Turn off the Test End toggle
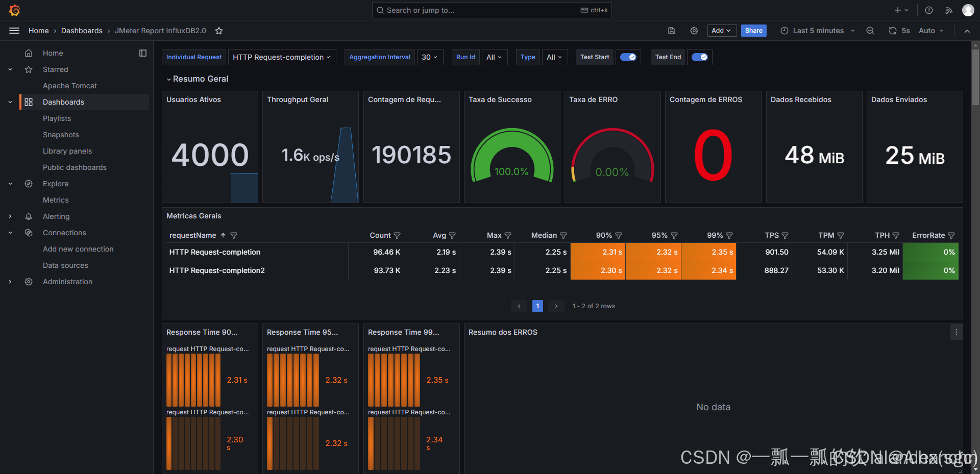This screenshot has width=980, height=474. [x=699, y=57]
